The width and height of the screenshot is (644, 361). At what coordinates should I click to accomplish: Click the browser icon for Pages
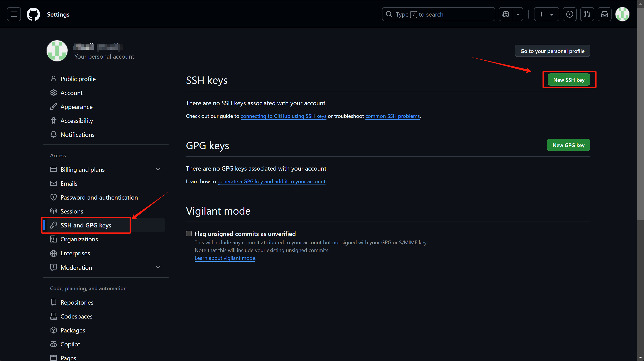click(x=54, y=358)
